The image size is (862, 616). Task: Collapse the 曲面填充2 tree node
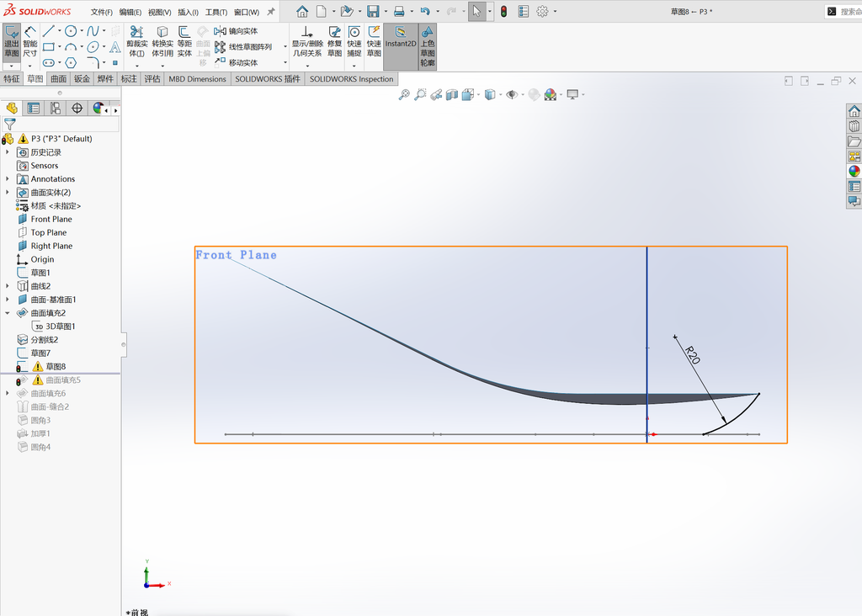7,313
